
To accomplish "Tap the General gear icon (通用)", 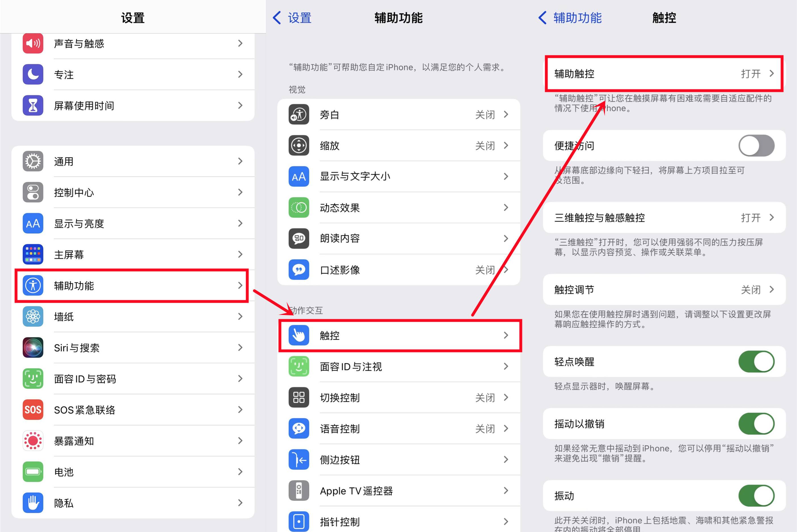I will click(x=33, y=161).
